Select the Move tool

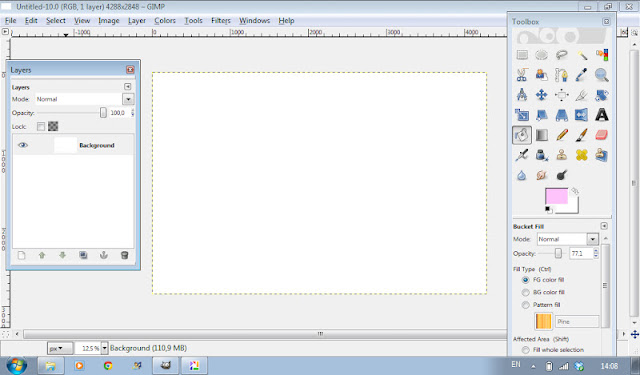542,95
